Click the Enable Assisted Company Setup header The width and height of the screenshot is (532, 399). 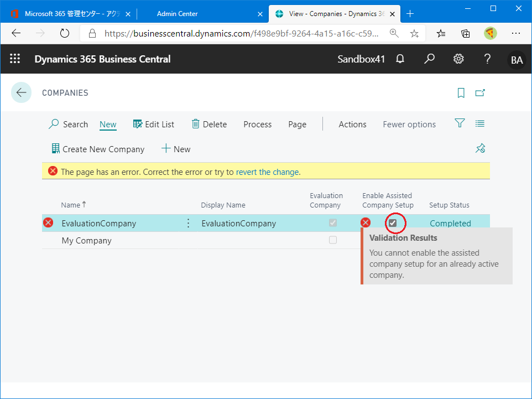click(x=388, y=200)
